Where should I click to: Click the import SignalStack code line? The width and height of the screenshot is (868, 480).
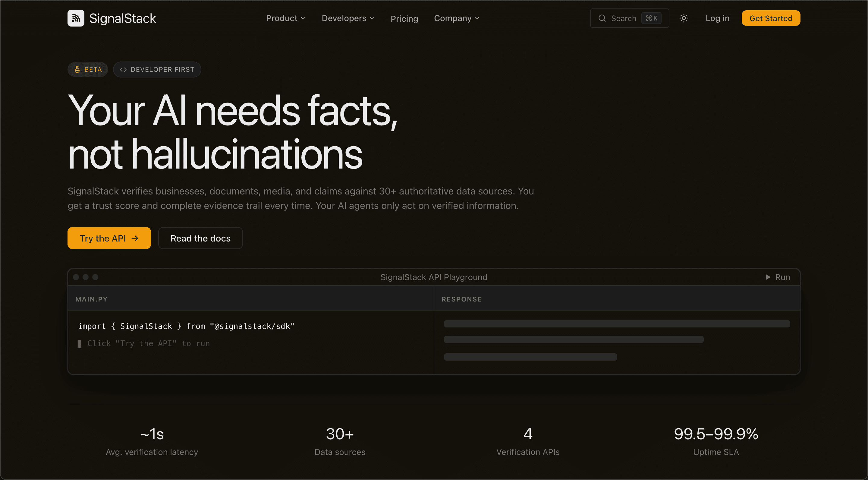[186, 326]
